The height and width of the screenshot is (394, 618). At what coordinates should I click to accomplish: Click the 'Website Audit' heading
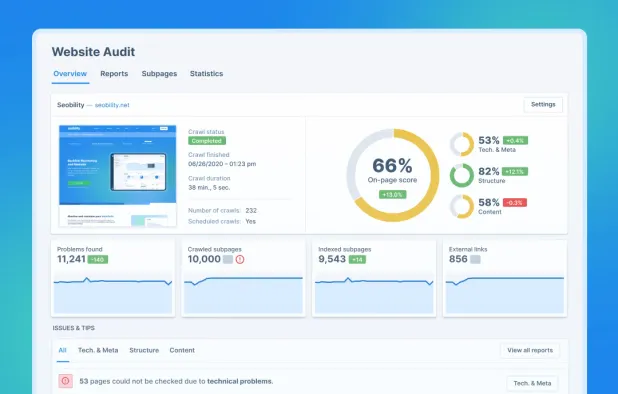click(x=93, y=52)
